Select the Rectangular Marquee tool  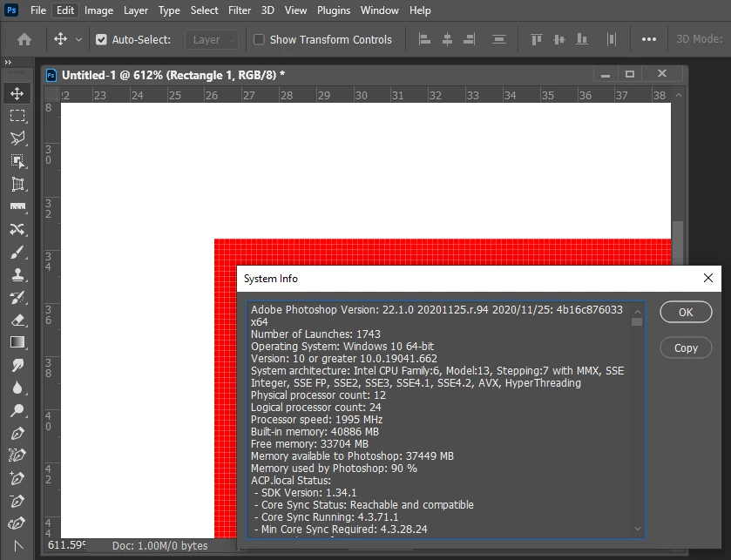point(17,116)
